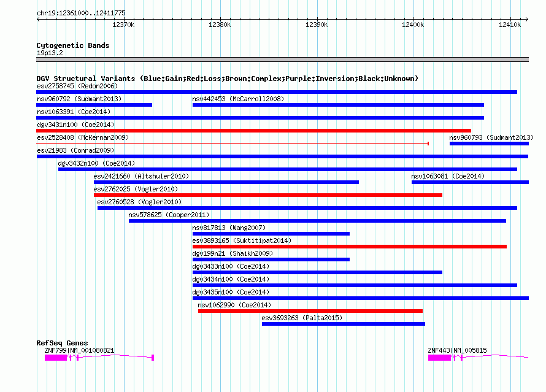
Task: Open esv2760528 (Vogler2010) variant label
Action: coord(139,202)
